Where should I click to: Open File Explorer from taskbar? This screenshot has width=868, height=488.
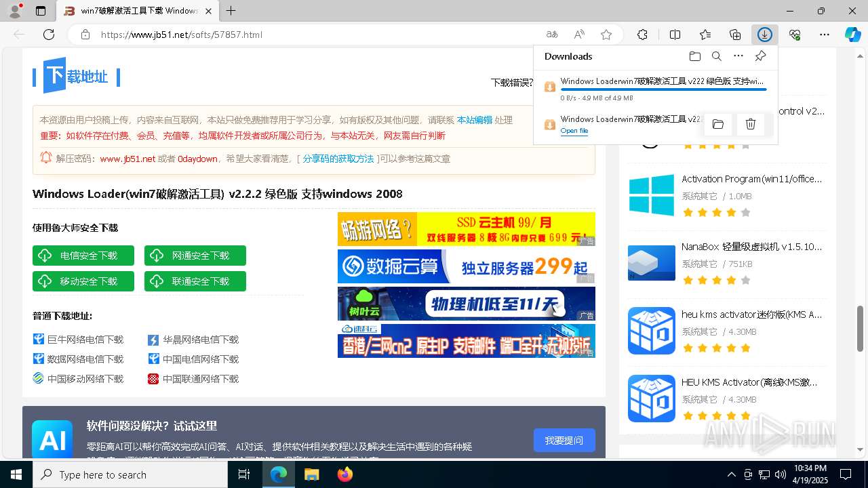[x=311, y=474]
